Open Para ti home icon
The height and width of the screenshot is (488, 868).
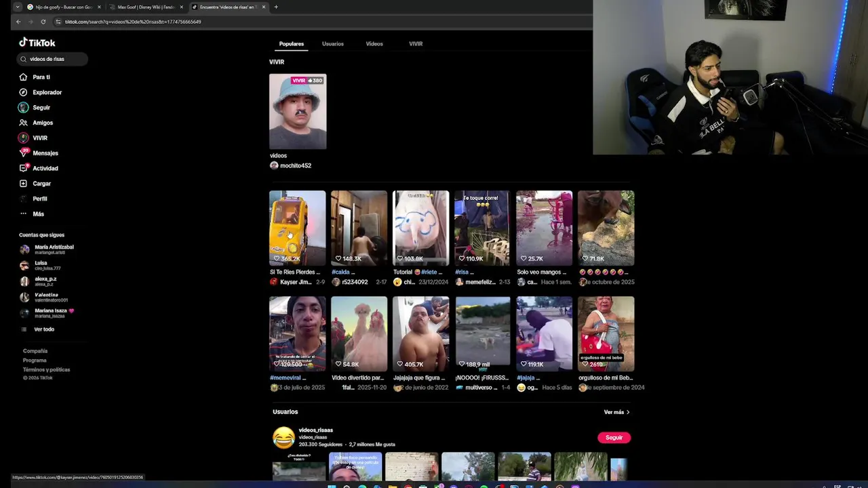pyautogui.click(x=23, y=77)
